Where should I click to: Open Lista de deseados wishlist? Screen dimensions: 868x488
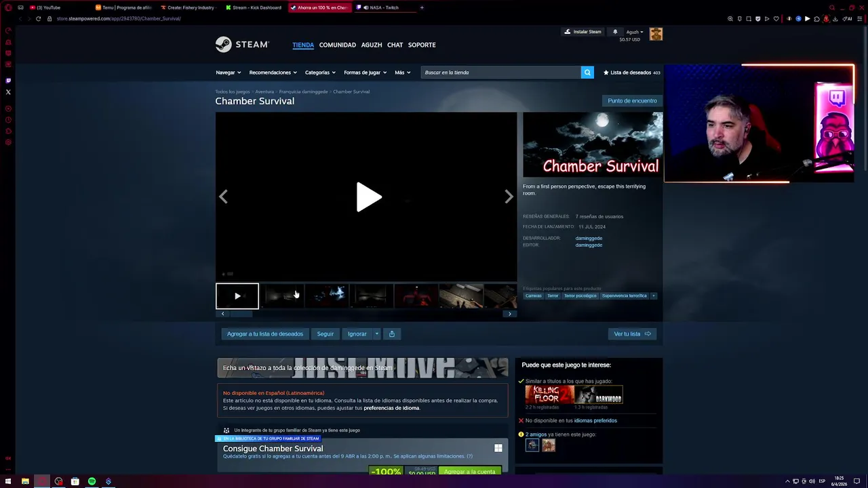[631, 73]
